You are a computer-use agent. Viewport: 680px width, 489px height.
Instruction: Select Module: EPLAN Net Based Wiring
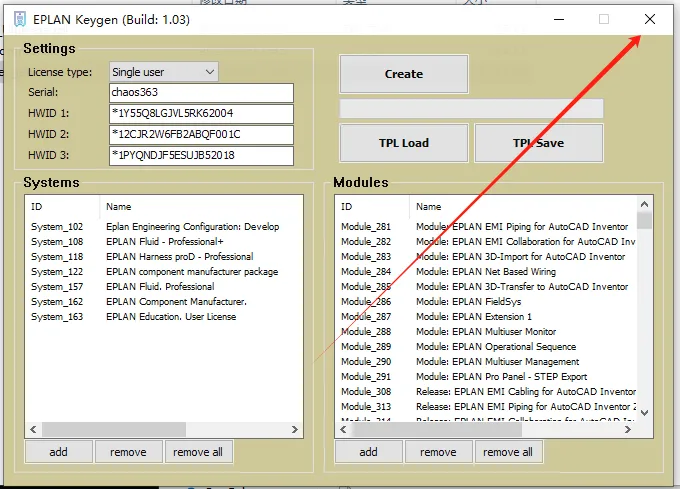pos(486,272)
